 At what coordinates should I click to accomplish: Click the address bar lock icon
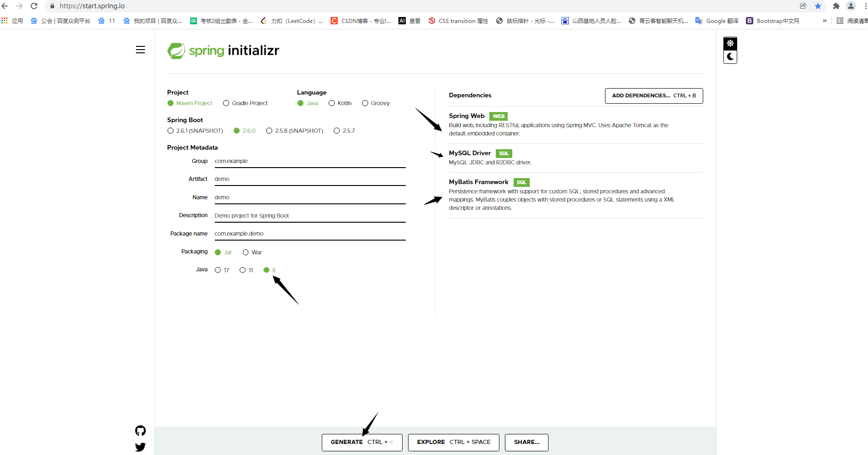(52, 6)
